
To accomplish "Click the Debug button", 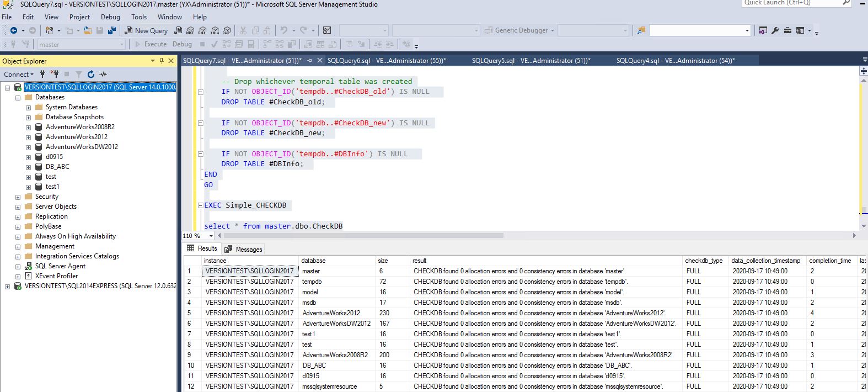I will pos(182,44).
